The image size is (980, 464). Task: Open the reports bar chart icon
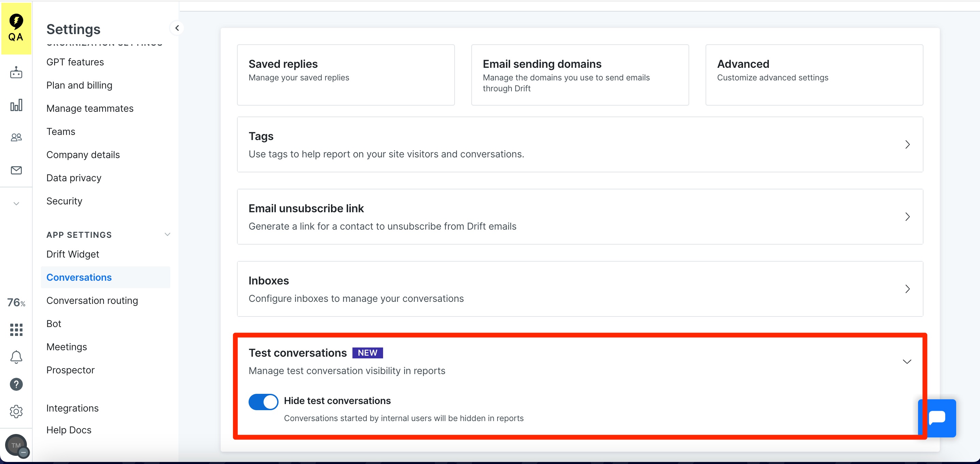16,105
